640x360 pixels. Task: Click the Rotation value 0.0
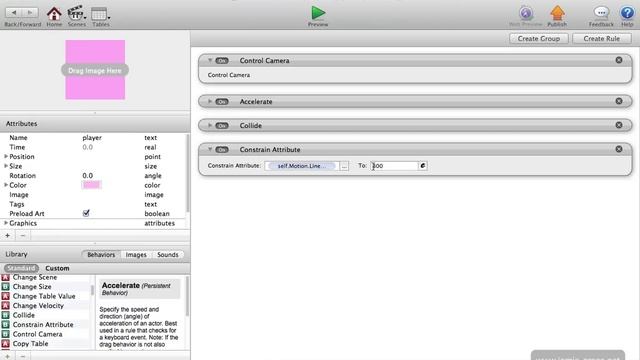87,176
